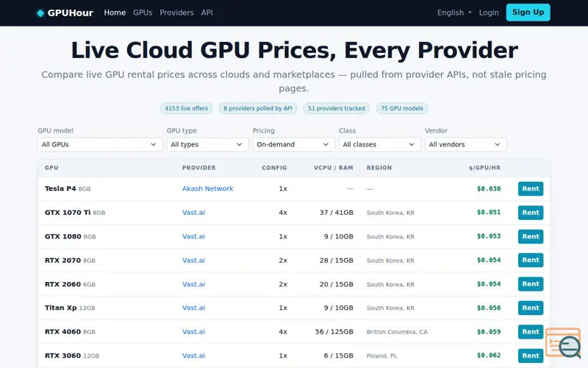Click the REGION column header
Image resolution: width=588 pixels, height=368 pixels.
pos(379,168)
